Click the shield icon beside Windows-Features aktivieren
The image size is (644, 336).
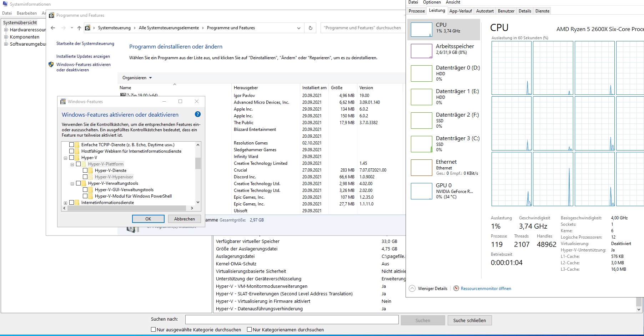click(x=51, y=65)
